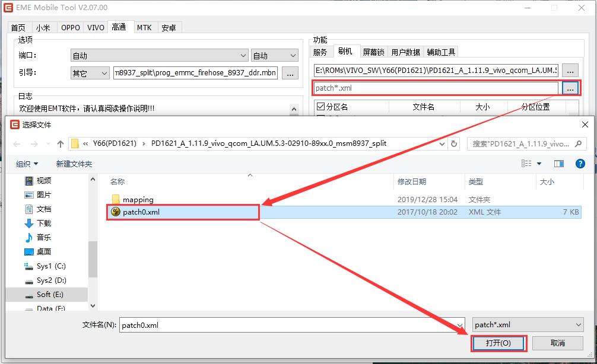Open the 引导 其它 dropdown
This screenshot has width=597, height=364.
tap(89, 74)
